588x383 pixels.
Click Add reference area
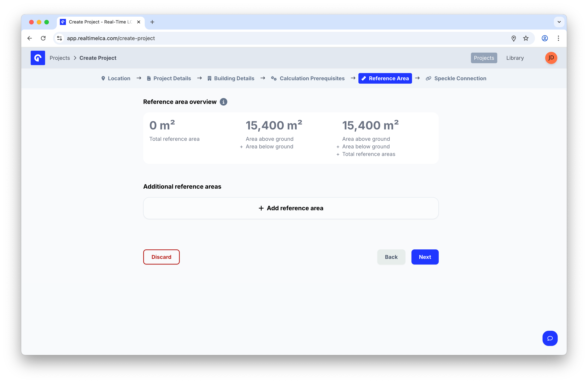(x=291, y=208)
